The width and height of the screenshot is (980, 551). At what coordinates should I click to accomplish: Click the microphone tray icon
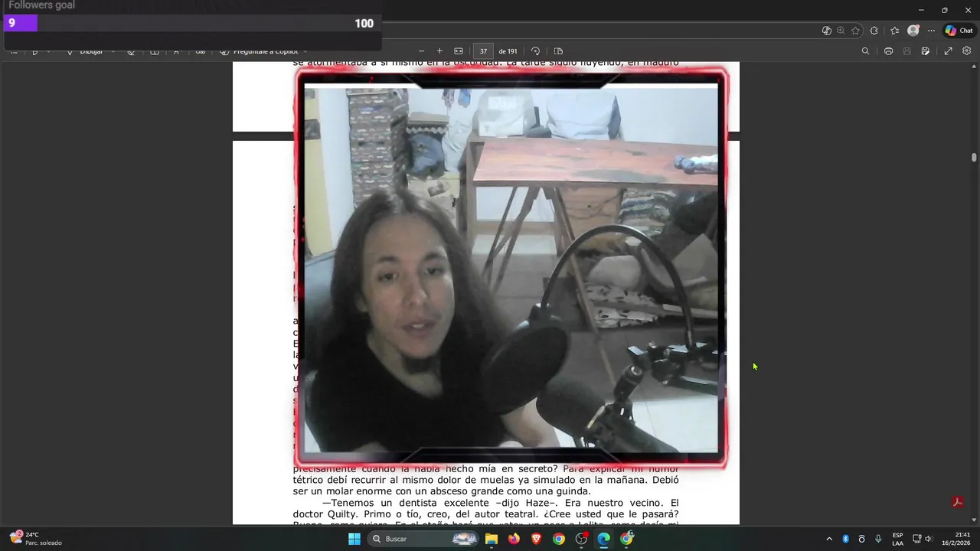[x=878, y=539]
